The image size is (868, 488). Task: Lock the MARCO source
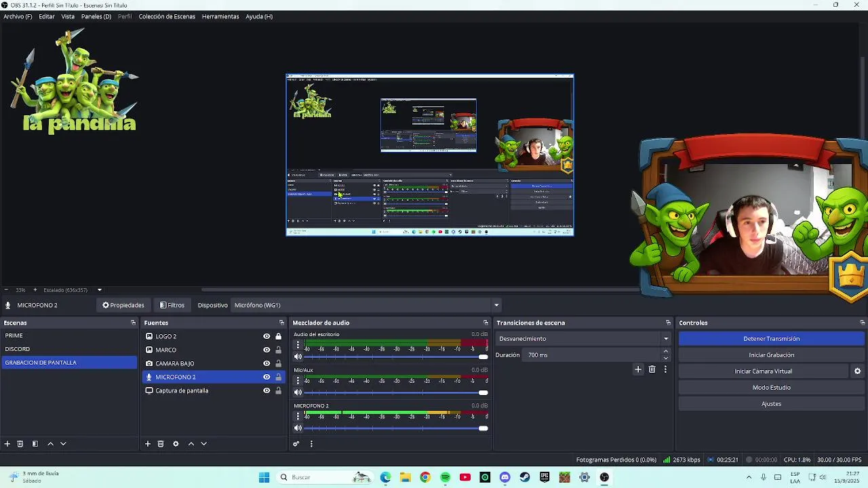click(278, 350)
